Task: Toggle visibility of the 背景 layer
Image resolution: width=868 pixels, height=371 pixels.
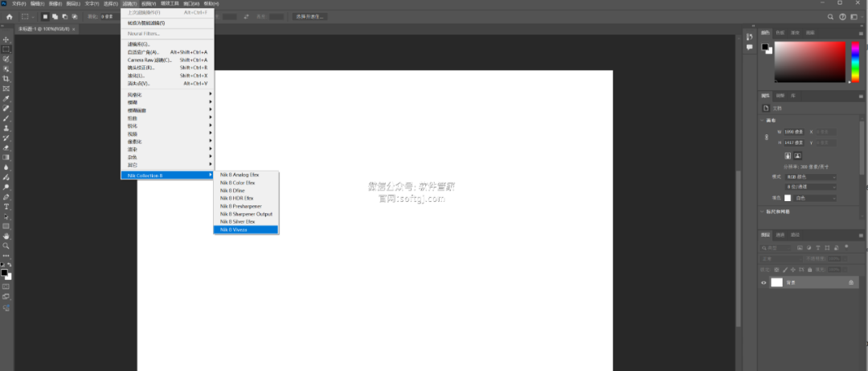Action: coord(764,282)
